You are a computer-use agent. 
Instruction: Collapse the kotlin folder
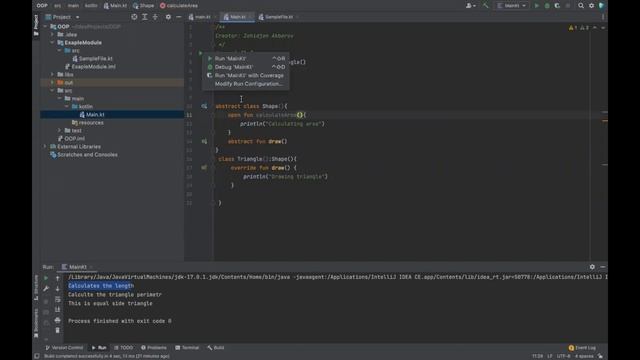[x=67, y=107]
